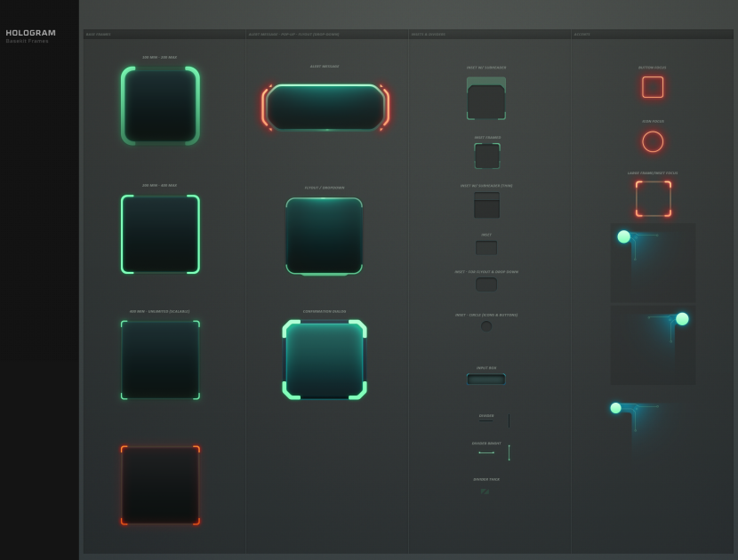
Task: Click the rounded Inset for Flyout & Drop Down
Action: (486, 284)
